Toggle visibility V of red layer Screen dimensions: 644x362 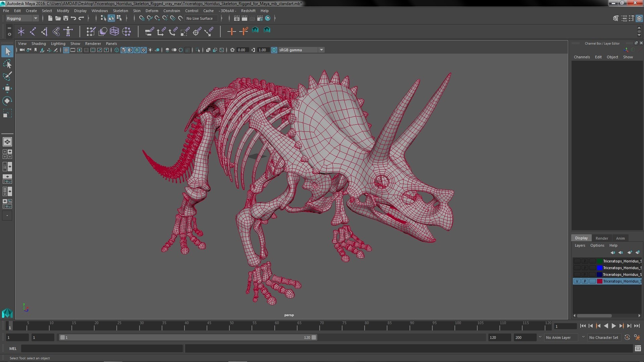577,281
